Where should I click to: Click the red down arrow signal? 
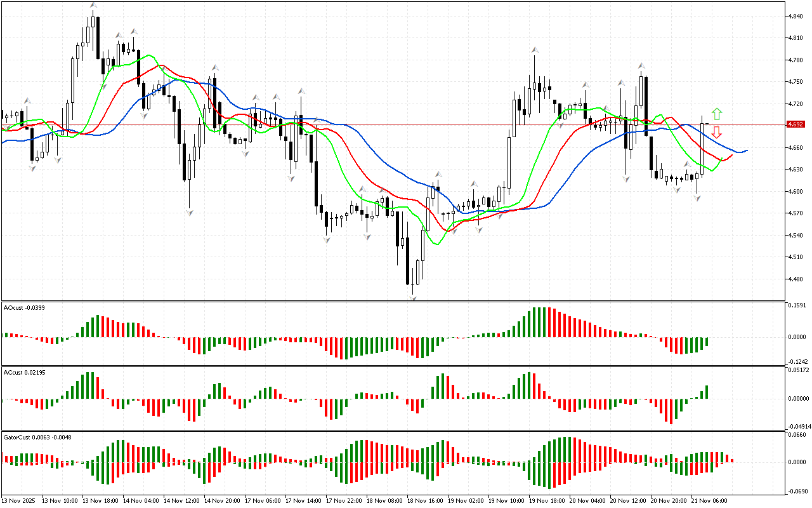point(716,132)
